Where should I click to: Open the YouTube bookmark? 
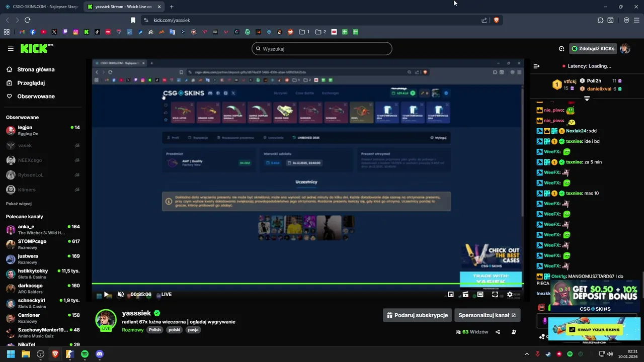click(x=44, y=32)
